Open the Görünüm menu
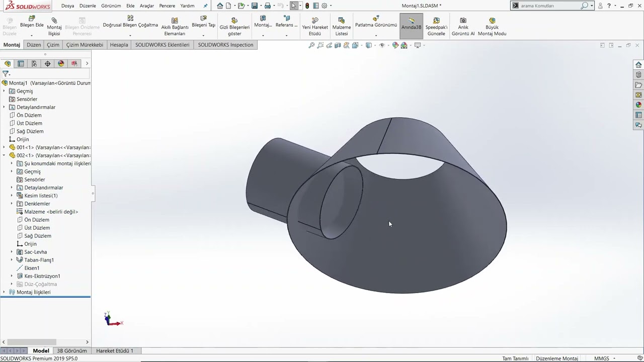This screenshot has width=644, height=362. coord(111,6)
